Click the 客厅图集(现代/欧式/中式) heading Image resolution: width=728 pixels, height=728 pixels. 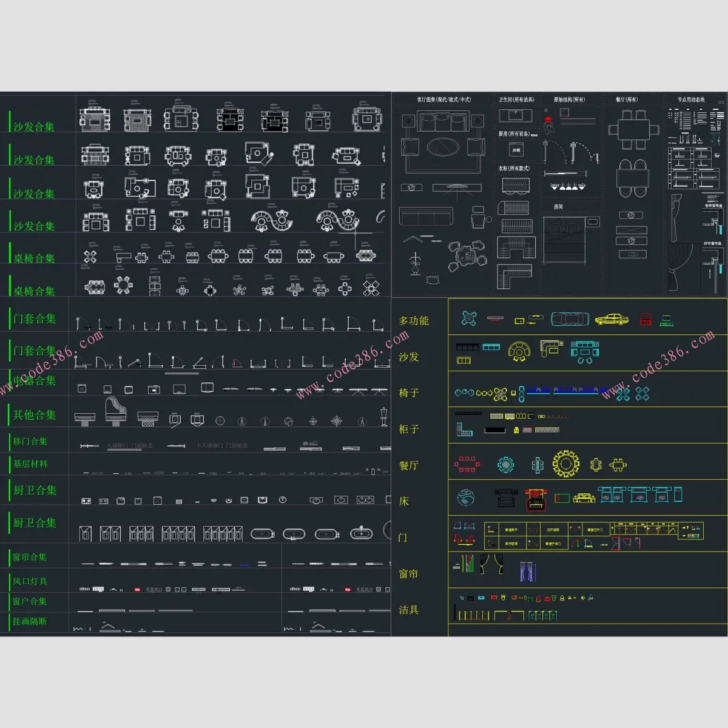click(x=443, y=99)
